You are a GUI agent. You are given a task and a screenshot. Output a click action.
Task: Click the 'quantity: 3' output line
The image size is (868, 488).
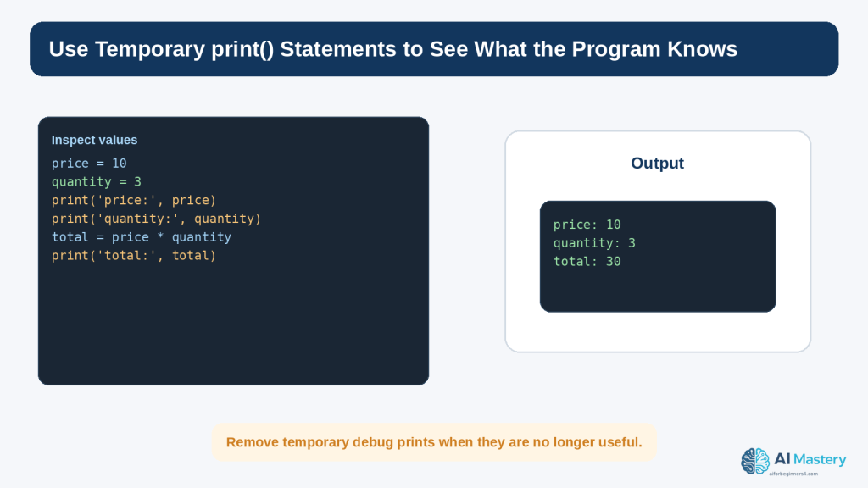[x=594, y=243]
